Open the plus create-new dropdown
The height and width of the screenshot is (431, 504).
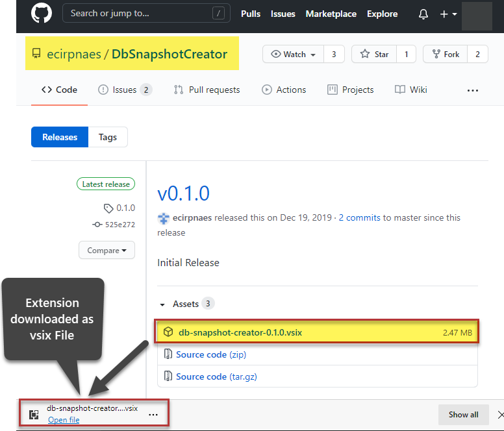448,14
